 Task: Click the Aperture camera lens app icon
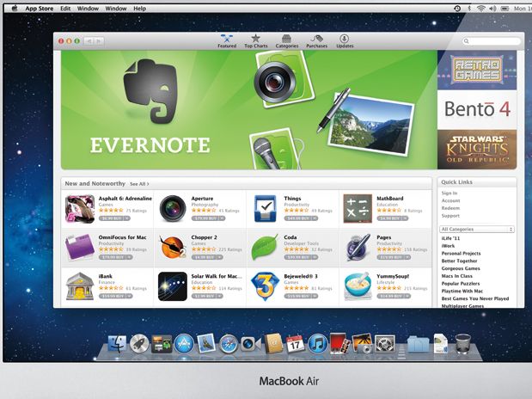(172, 208)
